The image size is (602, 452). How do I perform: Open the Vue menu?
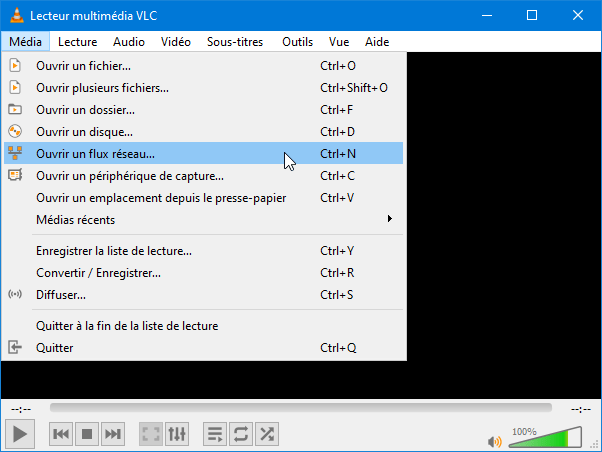coord(339,41)
